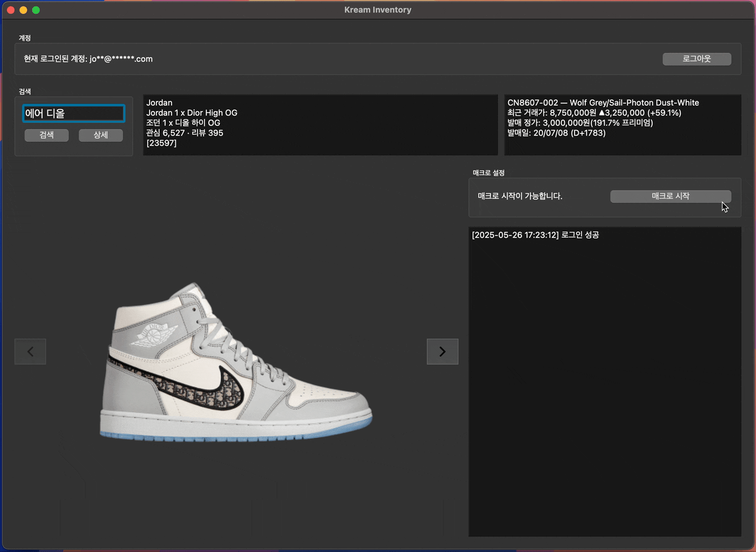
Task: Minimize the Kream Inventory window
Action: [x=23, y=9]
